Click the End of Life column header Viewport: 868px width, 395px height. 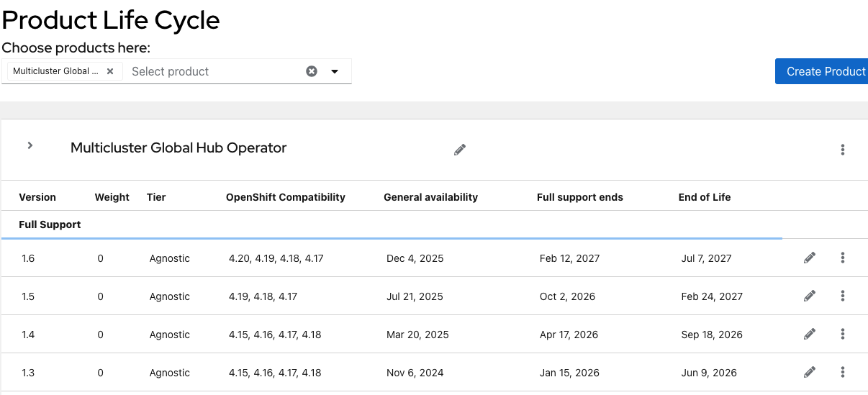(705, 197)
